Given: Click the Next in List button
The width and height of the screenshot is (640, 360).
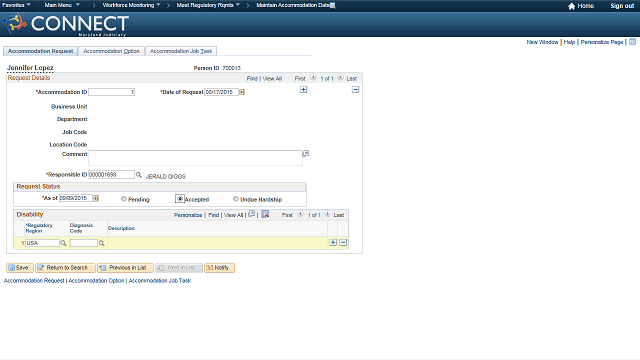Looking at the screenshot, I should pos(179,268).
